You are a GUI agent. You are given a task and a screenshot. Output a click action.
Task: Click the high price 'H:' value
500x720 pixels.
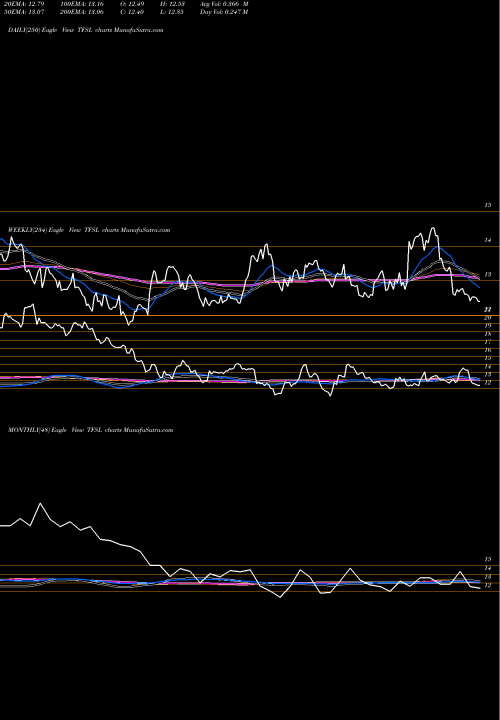click(174, 4)
